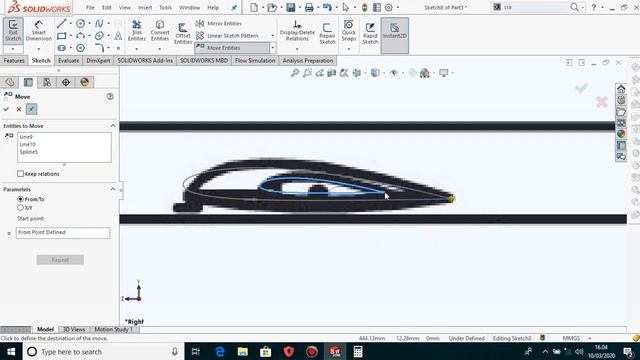Screen dimensions: 640x360
Task: Select the Sketch Fillet tool
Action: (x=99, y=48)
